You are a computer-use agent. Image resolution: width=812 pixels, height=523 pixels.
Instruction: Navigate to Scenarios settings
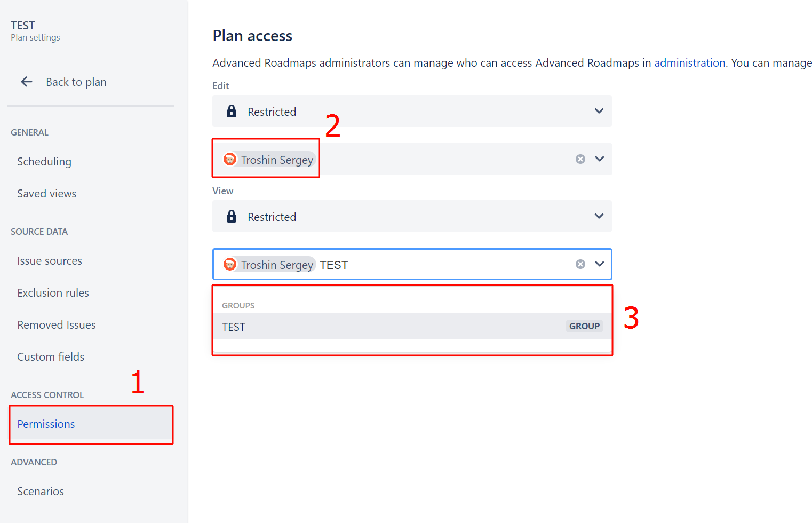click(x=41, y=491)
